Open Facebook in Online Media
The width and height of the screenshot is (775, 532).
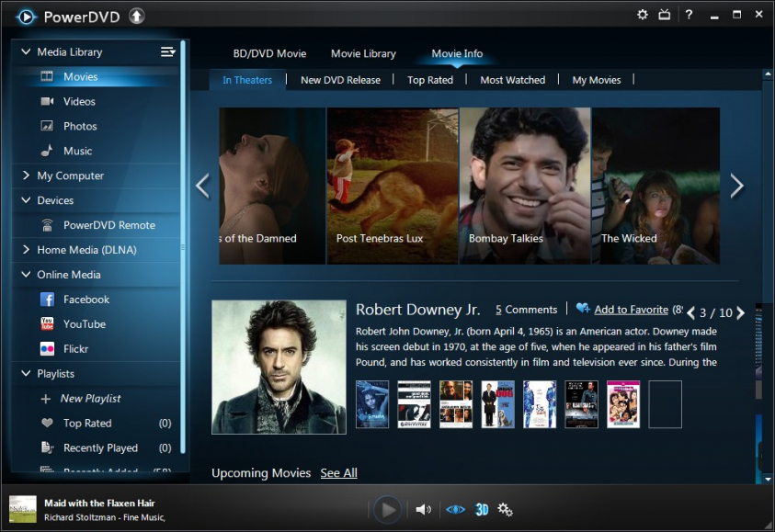[x=85, y=300]
